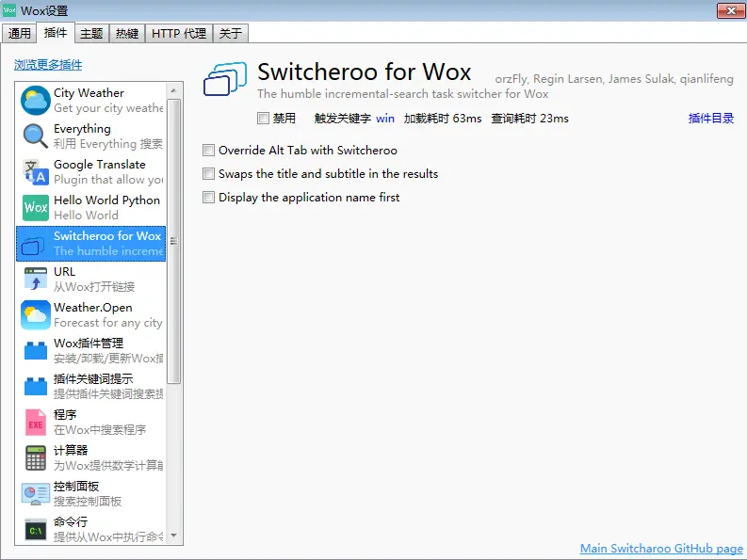Click the Wox插件管理 brick icon
Image resolution: width=747 pixels, height=560 pixels.
pyautogui.click(x=36, y=351)
